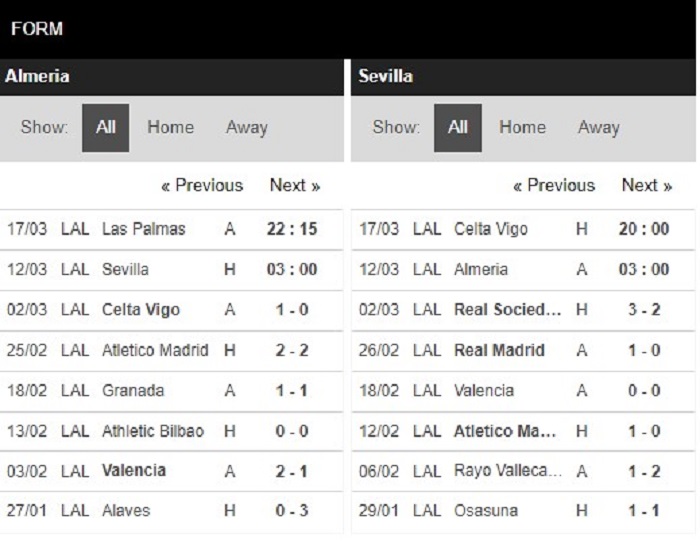This screenshot has height=546, width=700.
Task: Go to Previous Sevilla results
Action: coord(554,185)
